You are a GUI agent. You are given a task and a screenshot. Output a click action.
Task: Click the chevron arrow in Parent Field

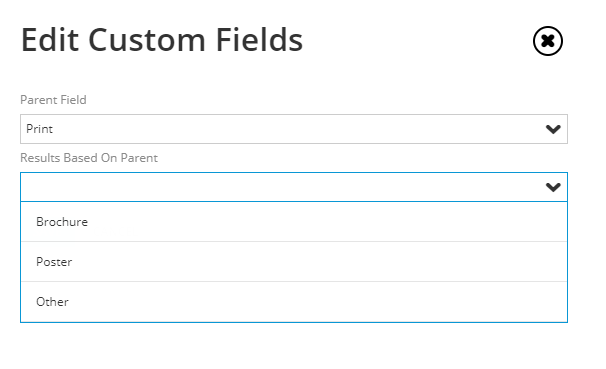tap(553, 129)
